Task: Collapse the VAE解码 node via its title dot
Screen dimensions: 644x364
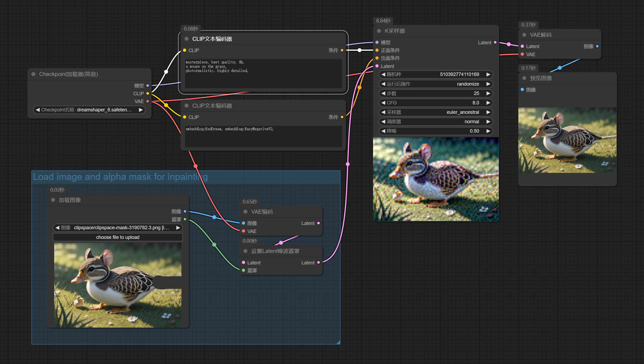Action: click(524, 35)
